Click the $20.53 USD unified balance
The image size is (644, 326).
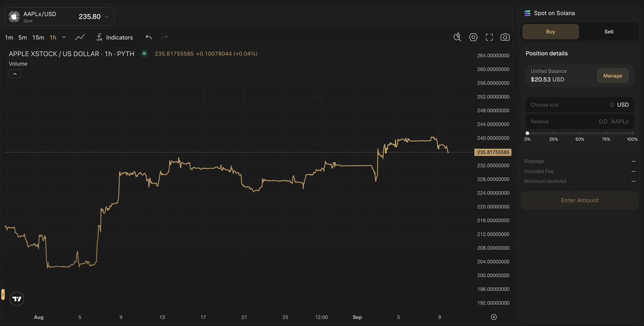coord(547,79)
